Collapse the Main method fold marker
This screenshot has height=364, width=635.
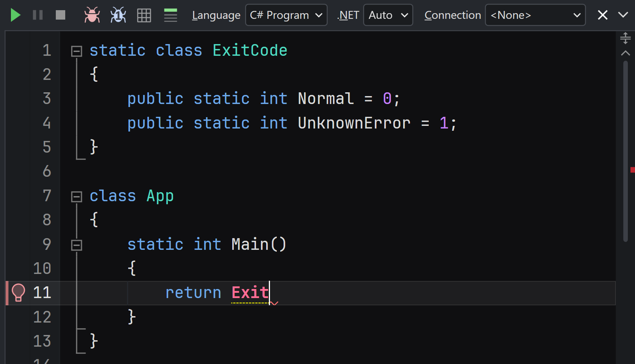pos(77,245)
